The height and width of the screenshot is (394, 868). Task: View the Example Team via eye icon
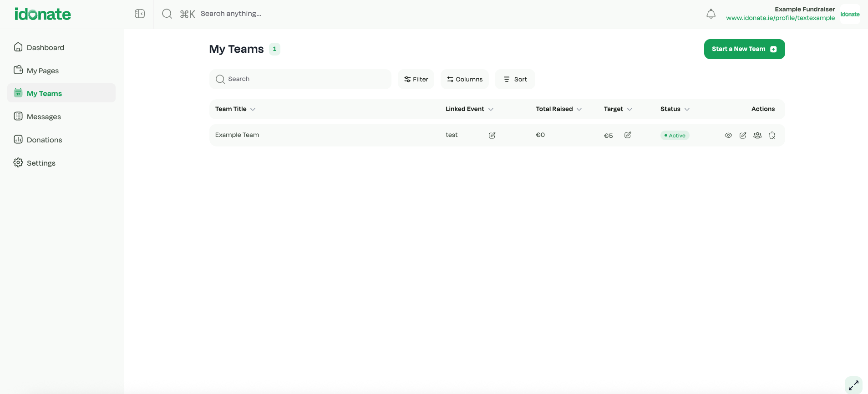728,136
